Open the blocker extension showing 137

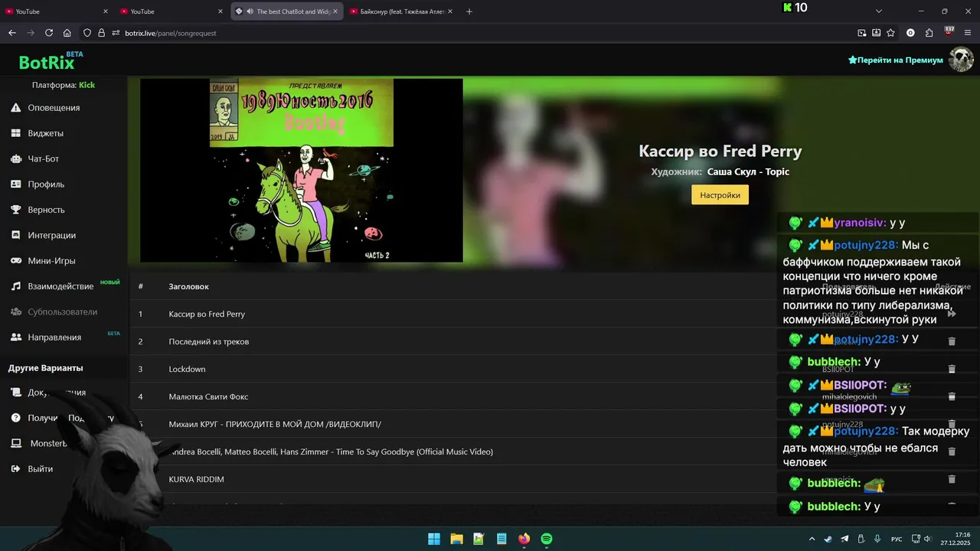[x=949, y=32]
